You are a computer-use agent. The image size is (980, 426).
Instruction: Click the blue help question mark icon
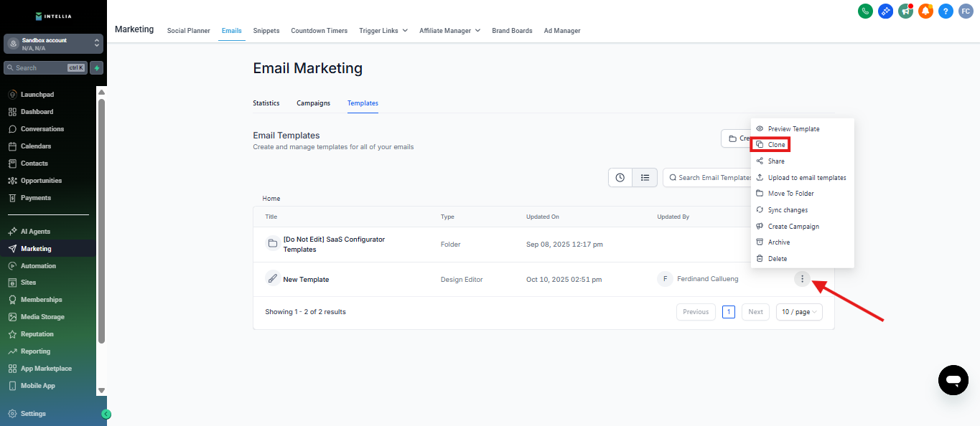coord(946,11)
